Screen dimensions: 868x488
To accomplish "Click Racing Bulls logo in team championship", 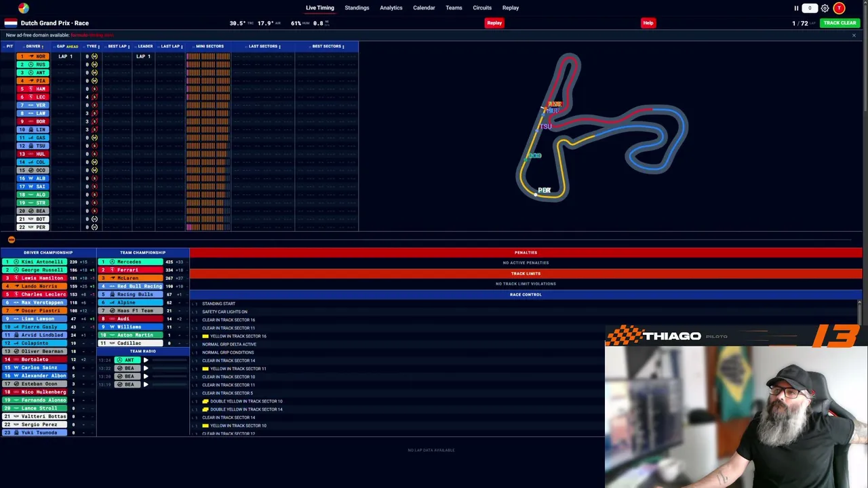I will tap(113, 294).
